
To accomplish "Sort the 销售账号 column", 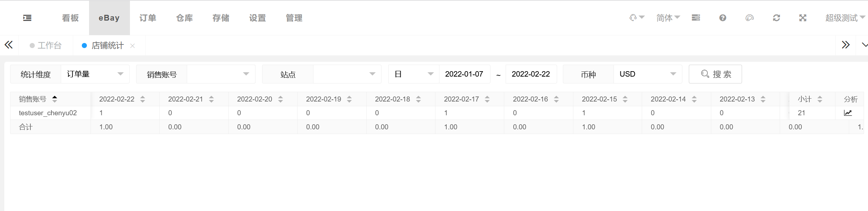I will click(55, 99).
